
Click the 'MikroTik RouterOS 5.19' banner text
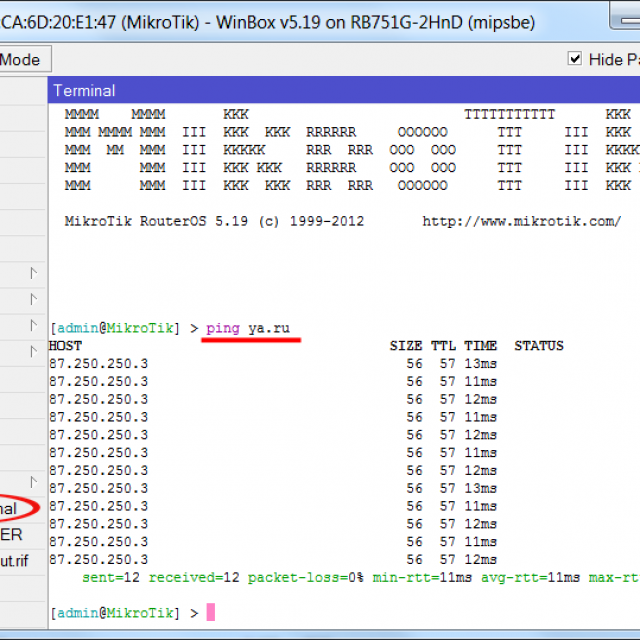(x=156, y=222)
